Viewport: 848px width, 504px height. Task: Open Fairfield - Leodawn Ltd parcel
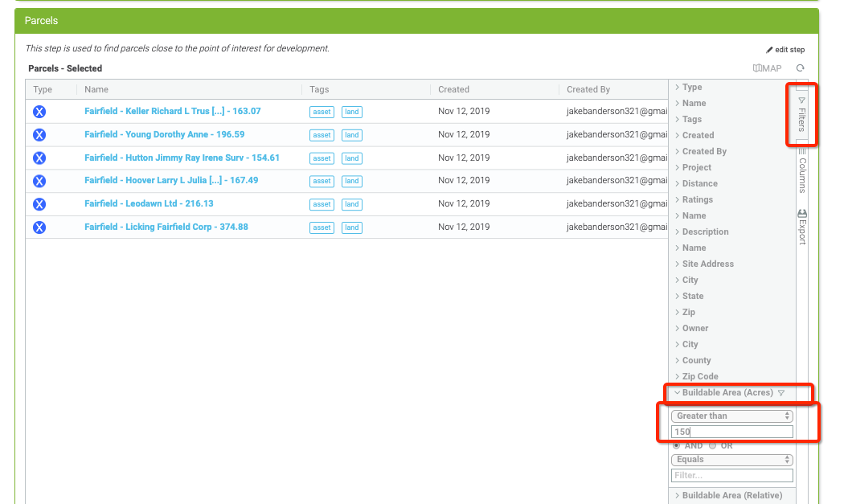click(x=149, y=203)
